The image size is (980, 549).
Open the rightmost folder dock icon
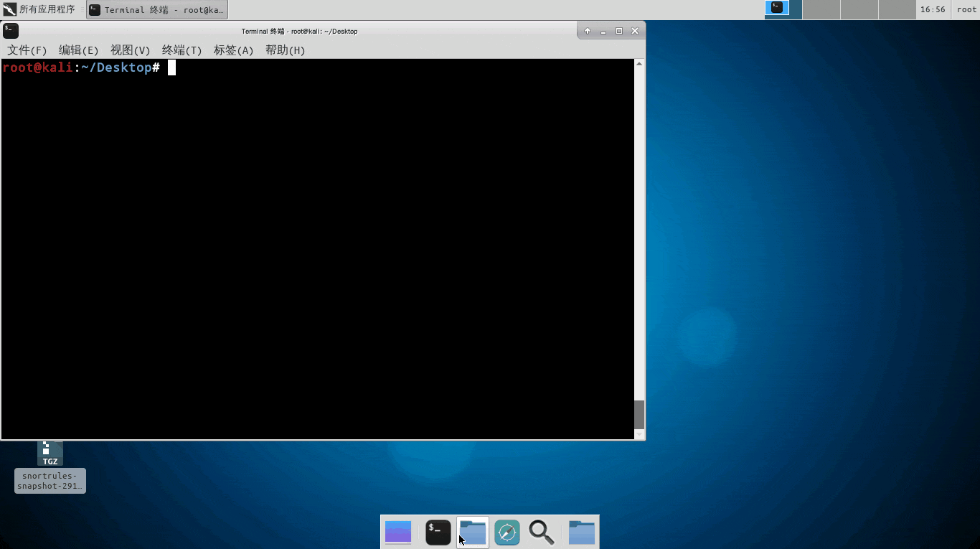582,532
